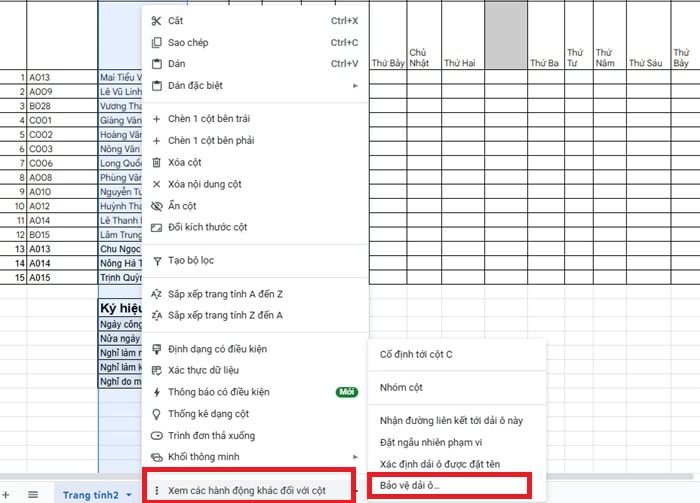
Task: Click the sort A to Z icon
Action: (156, 294)
